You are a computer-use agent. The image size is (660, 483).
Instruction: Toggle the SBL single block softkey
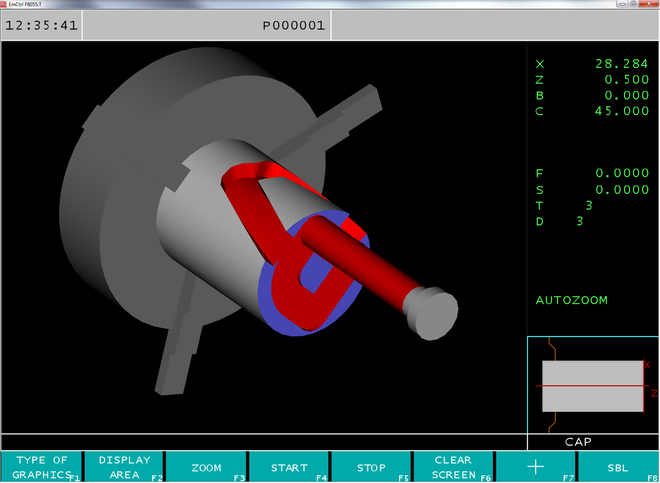(618, 467)
